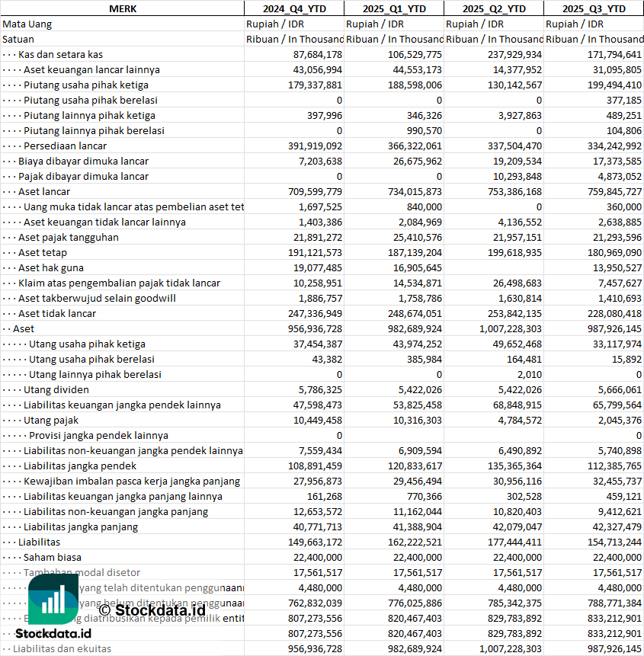644x656 pixels.
Task: Click the Aset tidak lancar row label
Action: click(57, 313)
